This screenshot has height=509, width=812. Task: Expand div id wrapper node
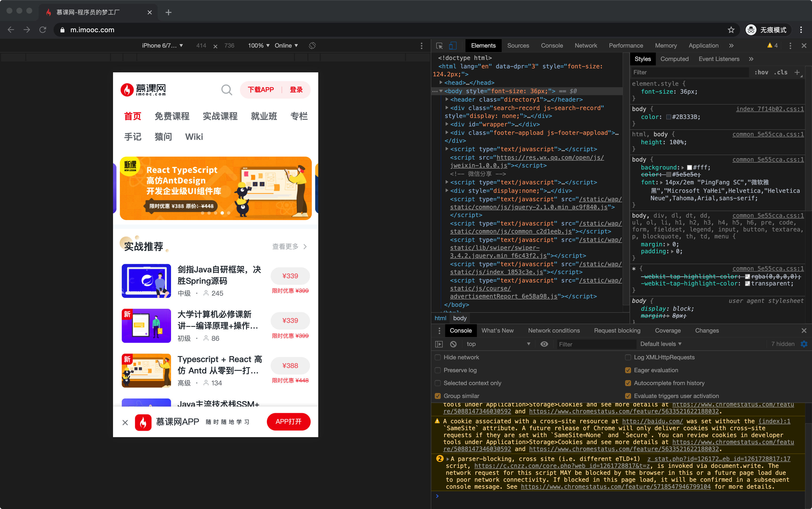pos(447,124)
